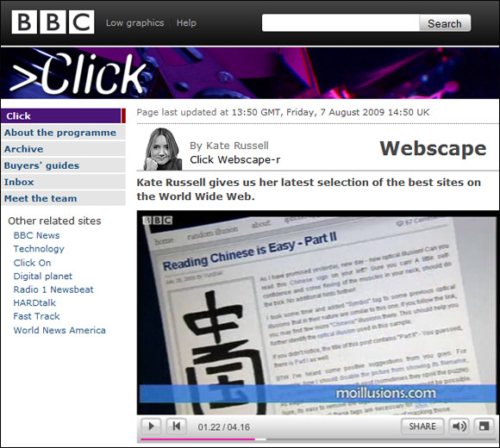Image resolution: width=500 pixels, height=448 pixels.
Task: Click the Other related sites heading
Action: click(54, 221)
